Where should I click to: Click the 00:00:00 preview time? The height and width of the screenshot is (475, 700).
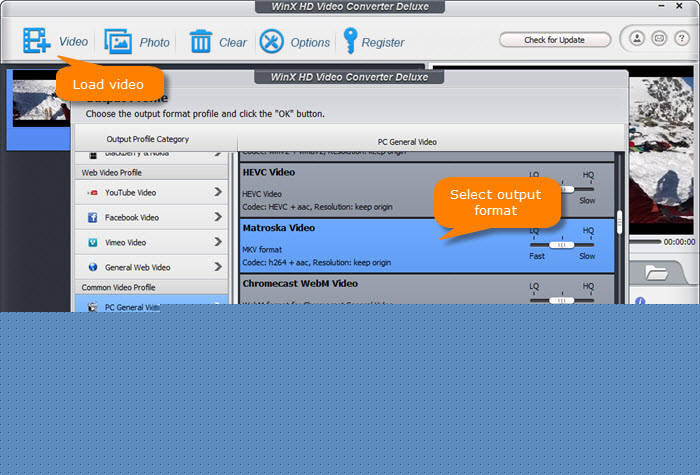(x=679, y=242)
